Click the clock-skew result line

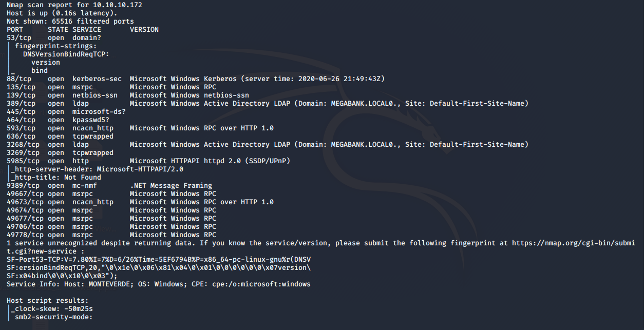(x=52, y=309)
